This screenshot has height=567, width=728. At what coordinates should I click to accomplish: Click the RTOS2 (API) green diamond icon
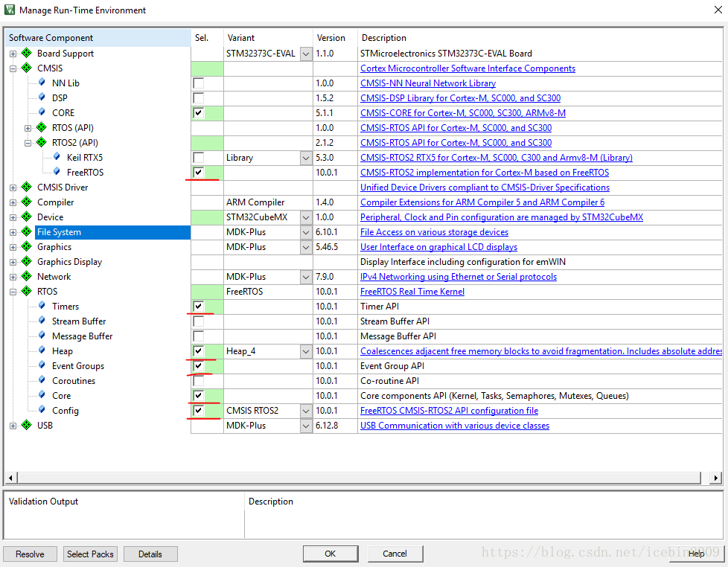(x=42, y=142)
